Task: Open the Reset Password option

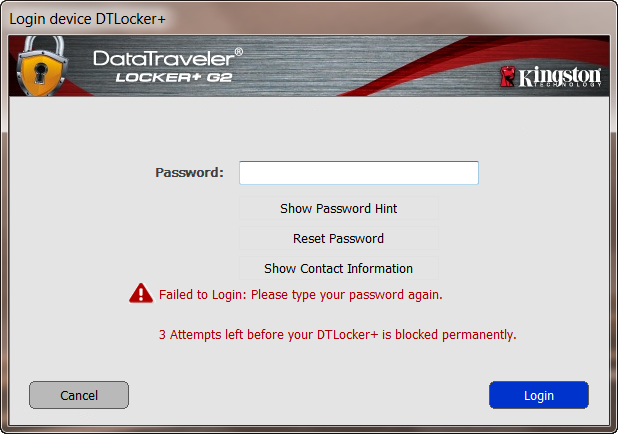Action: click(339, 238)
